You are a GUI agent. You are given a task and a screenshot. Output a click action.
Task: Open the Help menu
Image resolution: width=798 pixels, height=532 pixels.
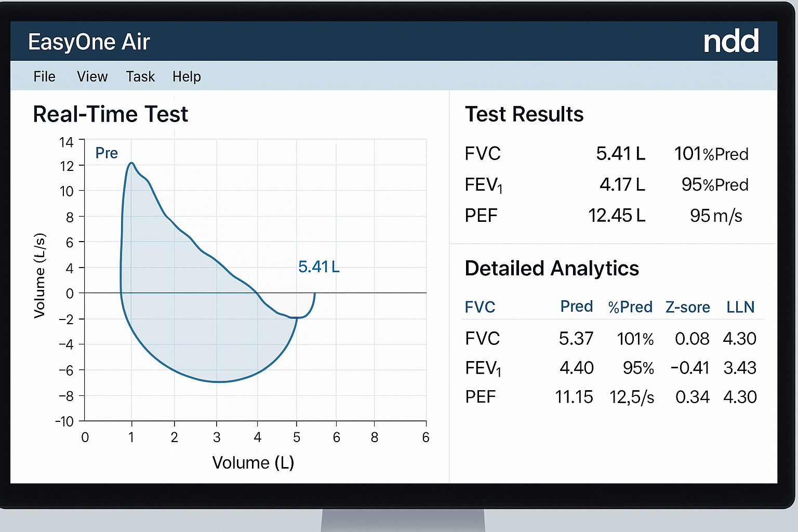coord(186,76)
